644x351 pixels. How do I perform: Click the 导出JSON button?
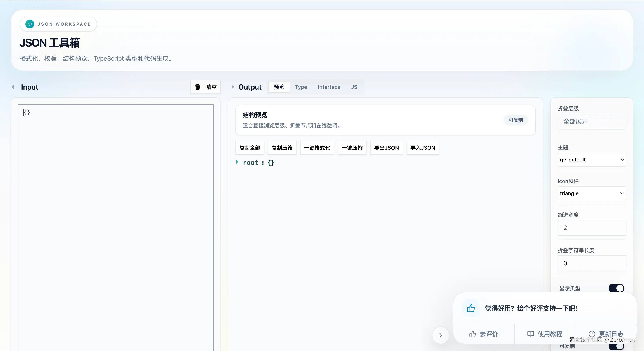pos(386,148)
